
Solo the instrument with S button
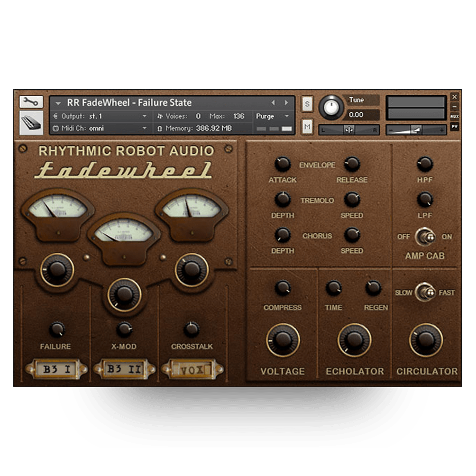coord(307,104)
